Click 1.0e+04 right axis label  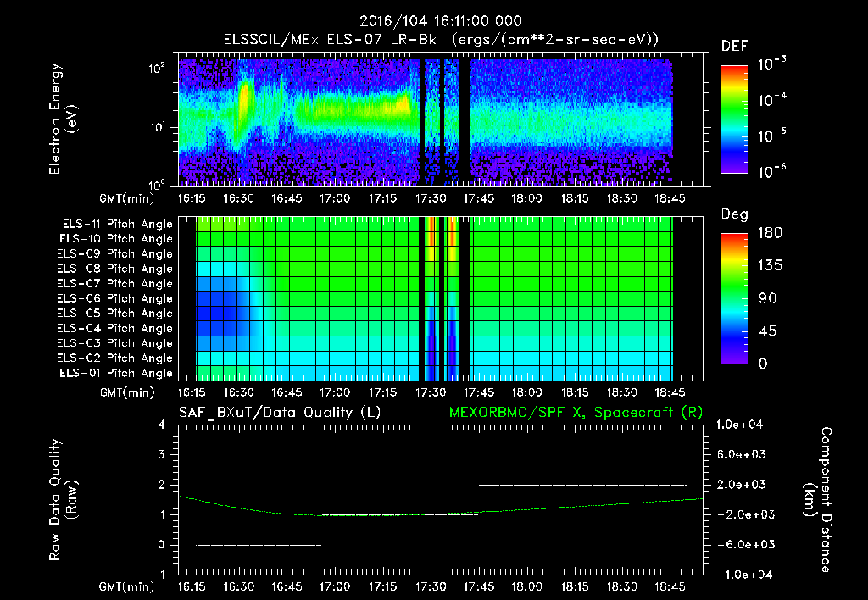click(x=739, y=425)
